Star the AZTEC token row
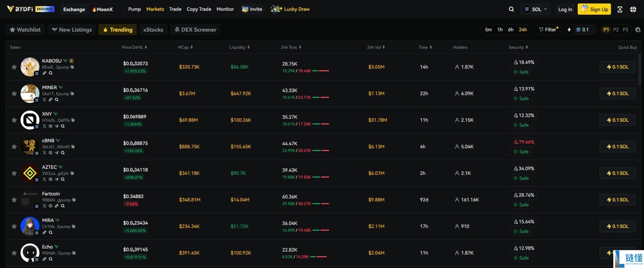644x268 pixels. pos(14,173)
